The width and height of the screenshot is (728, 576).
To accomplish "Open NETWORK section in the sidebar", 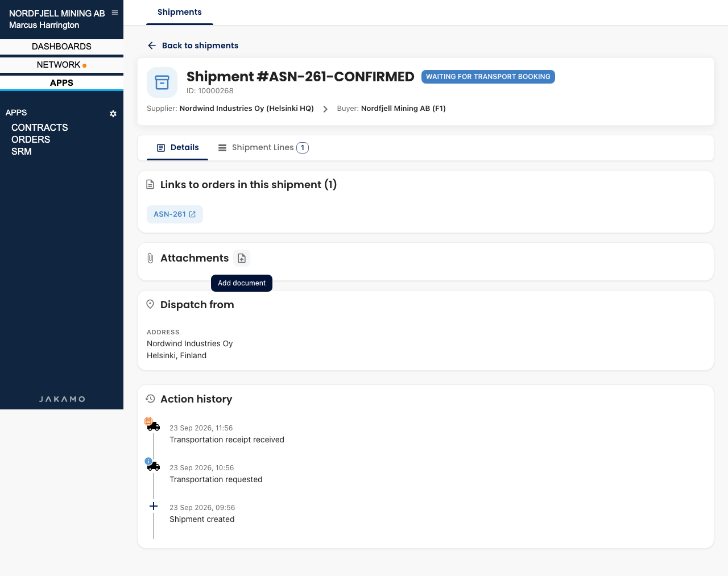I will [x=61, y=65].
